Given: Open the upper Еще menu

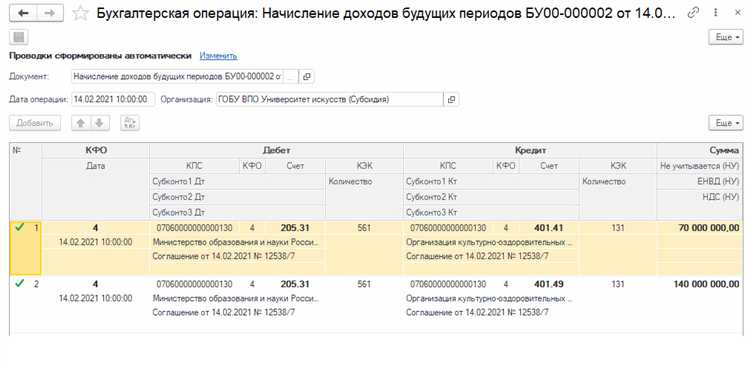Looking at the screenshot, I should tap(726, 37).
